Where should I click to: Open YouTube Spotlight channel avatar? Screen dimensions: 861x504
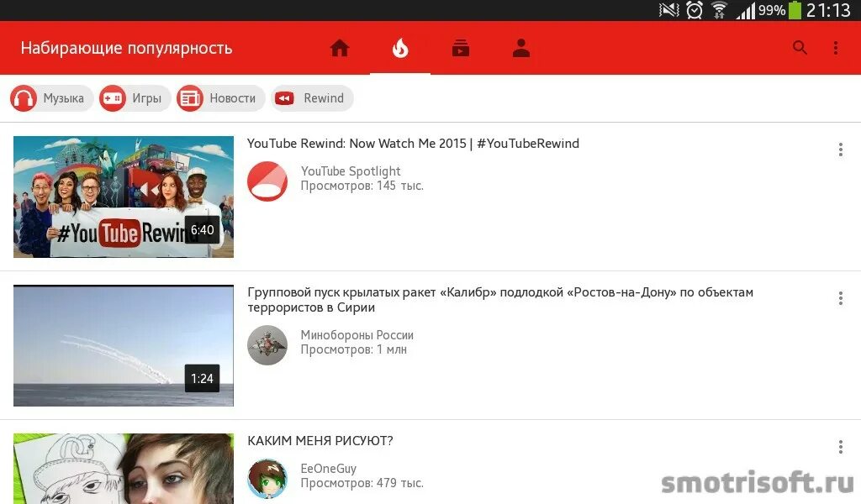coord(267,181)
